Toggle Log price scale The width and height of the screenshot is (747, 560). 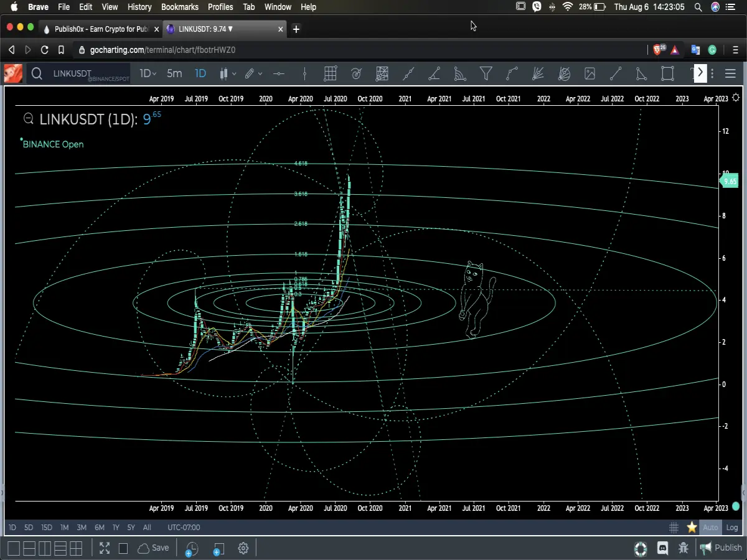pos(732,528)
